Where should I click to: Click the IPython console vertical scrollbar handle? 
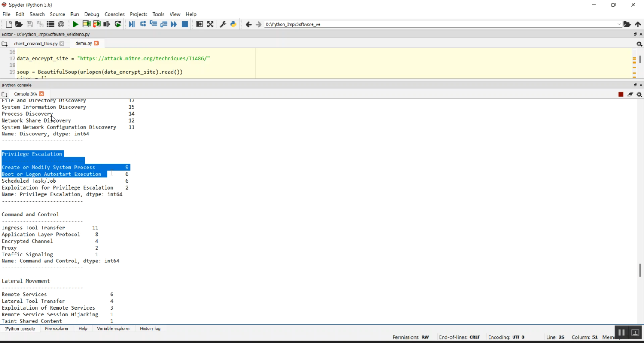[640, 270]
